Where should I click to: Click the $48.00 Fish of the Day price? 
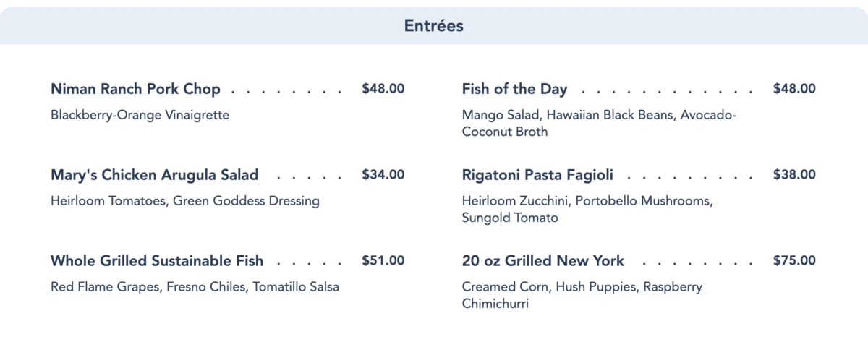pyautogui.click(x=794, y=90)
